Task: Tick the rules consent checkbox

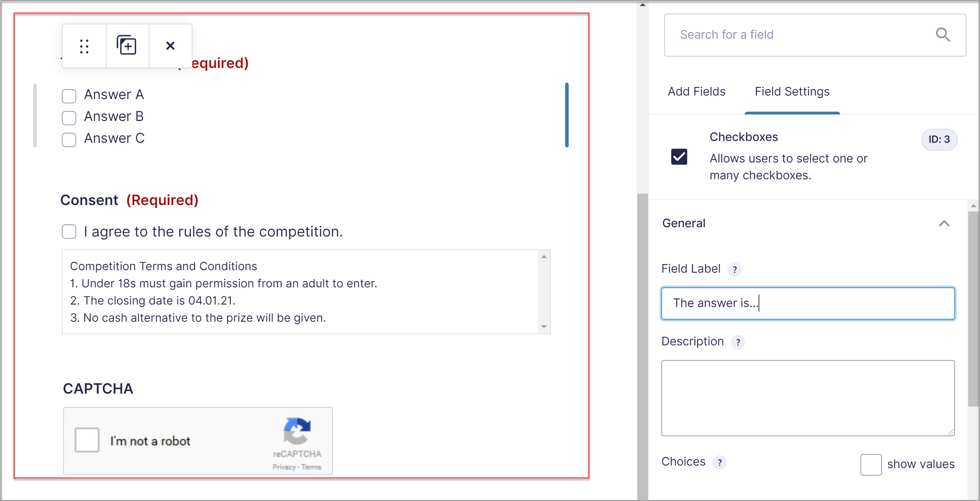Action: pyautogui.click(x=69, y=232)
